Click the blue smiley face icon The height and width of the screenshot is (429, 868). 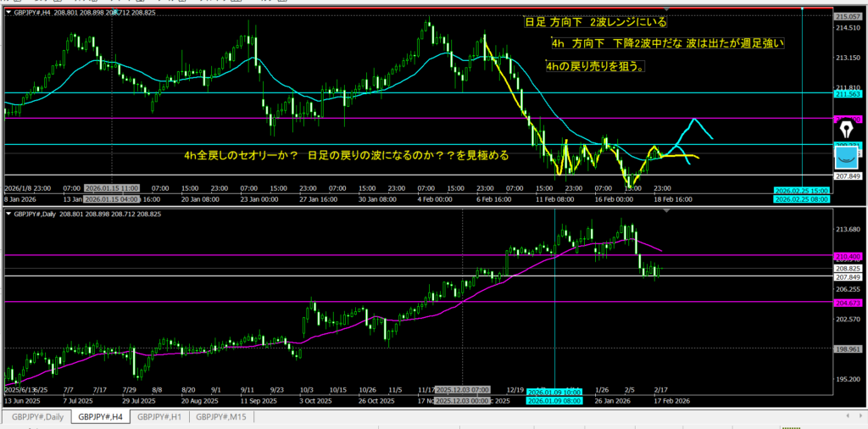(847, 157)
